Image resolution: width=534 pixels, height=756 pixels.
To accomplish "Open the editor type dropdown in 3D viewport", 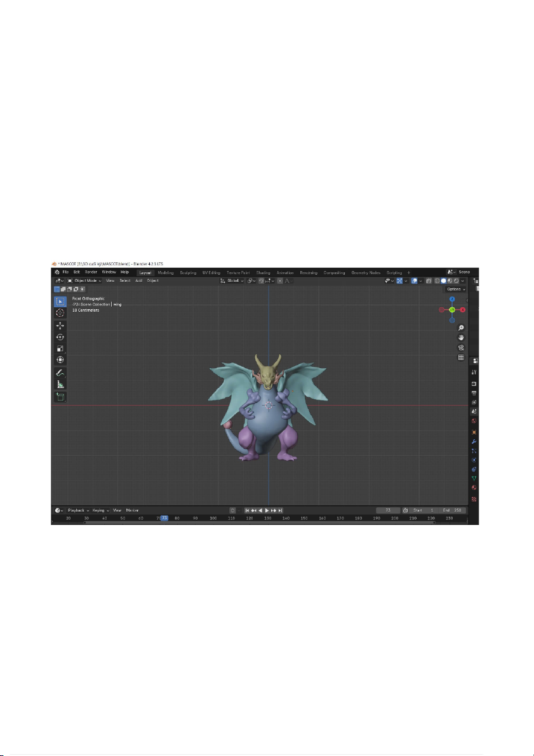I will 59,281.
